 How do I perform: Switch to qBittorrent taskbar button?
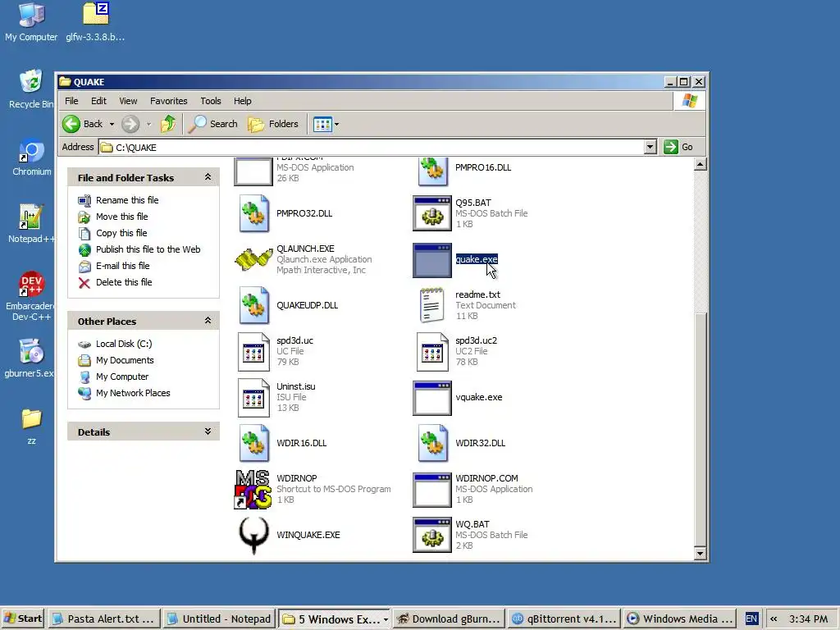[564, 619]
